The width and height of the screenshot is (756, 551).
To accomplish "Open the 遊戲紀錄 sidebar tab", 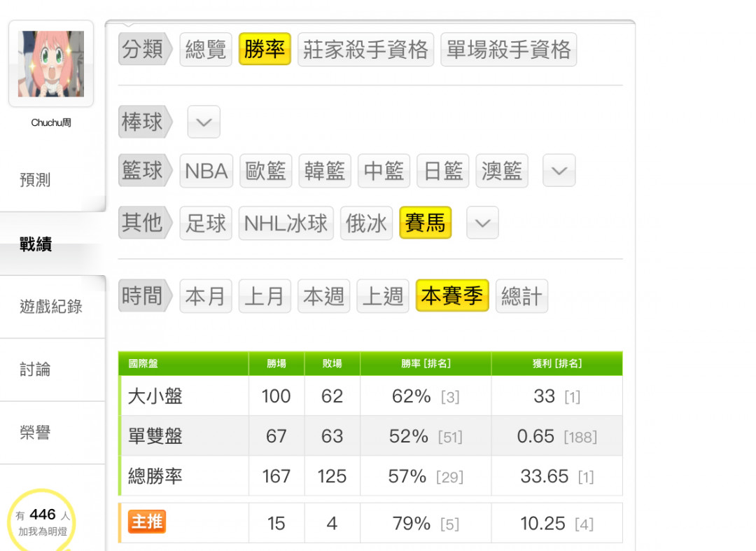I will (52, 307).
